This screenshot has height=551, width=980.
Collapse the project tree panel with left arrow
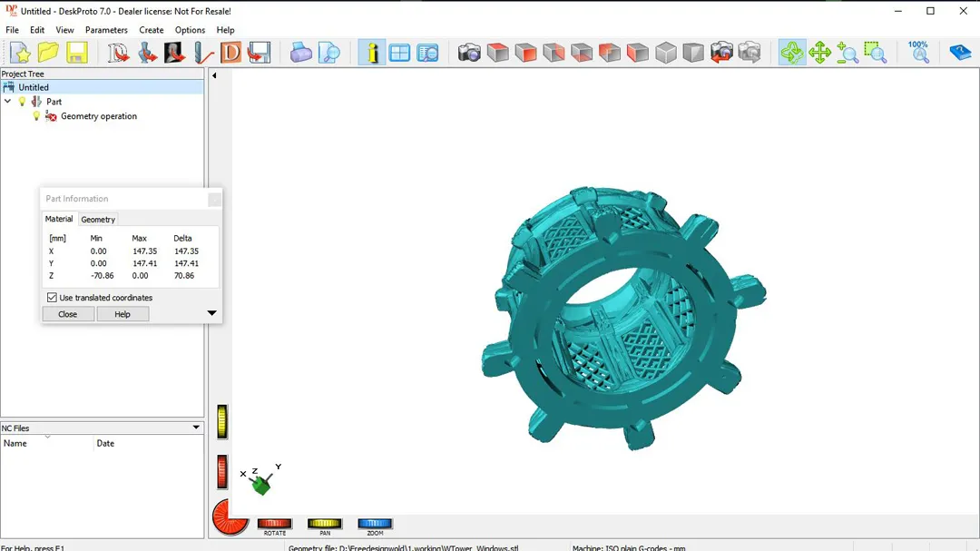click(214, 75)
